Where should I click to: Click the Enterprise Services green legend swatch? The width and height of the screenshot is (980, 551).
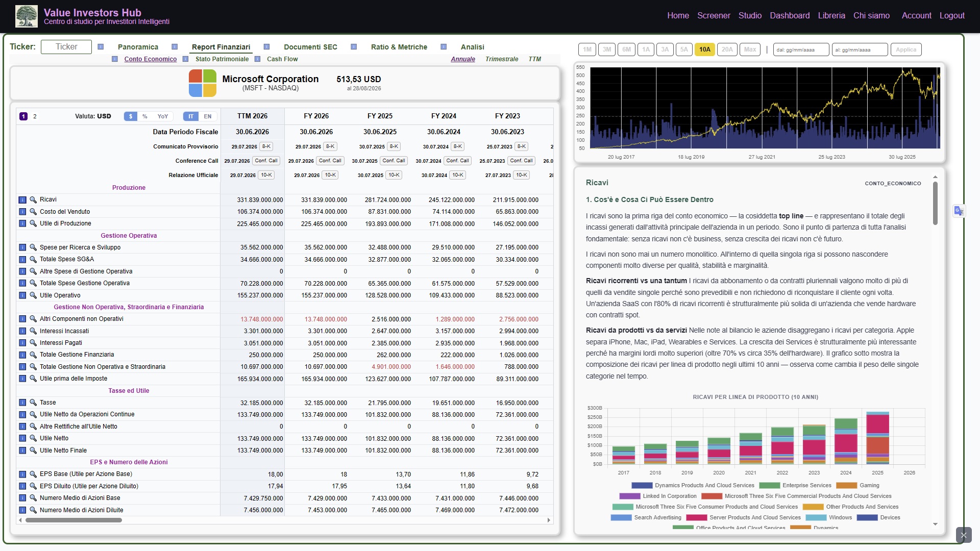769,486
